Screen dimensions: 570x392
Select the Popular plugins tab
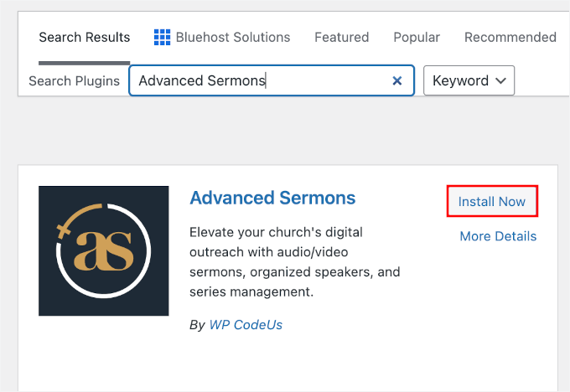coord(417,38)
